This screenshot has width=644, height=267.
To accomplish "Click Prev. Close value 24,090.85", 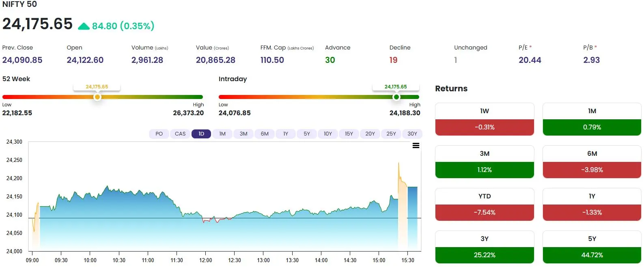I will tap(22, 60).
